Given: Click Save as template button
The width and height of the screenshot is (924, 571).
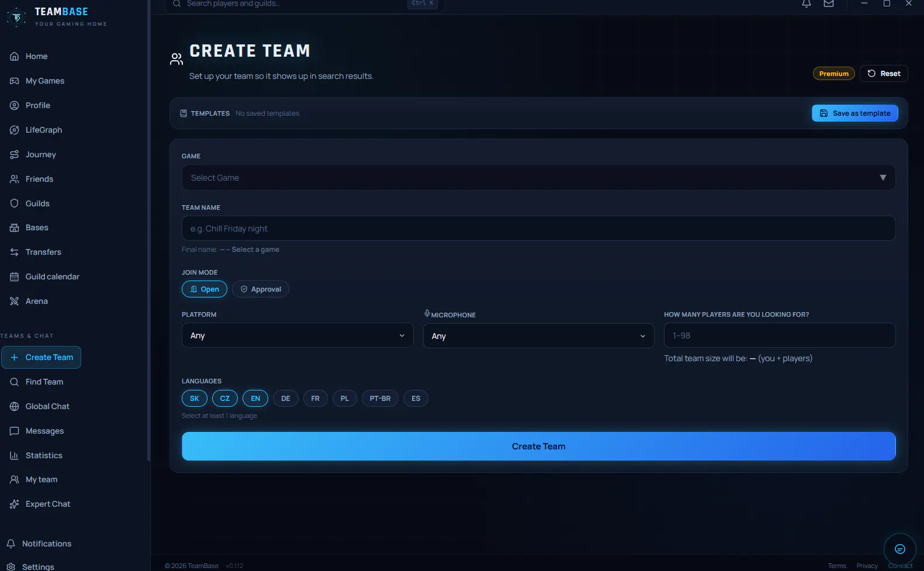Looking at the screenshot, I should point(855,113).
